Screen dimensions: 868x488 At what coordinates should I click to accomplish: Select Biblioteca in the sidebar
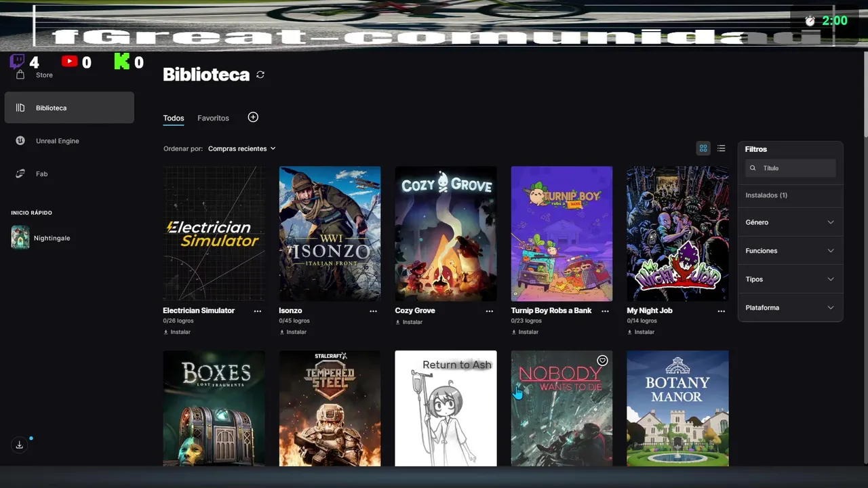click(x=69, y=108)
